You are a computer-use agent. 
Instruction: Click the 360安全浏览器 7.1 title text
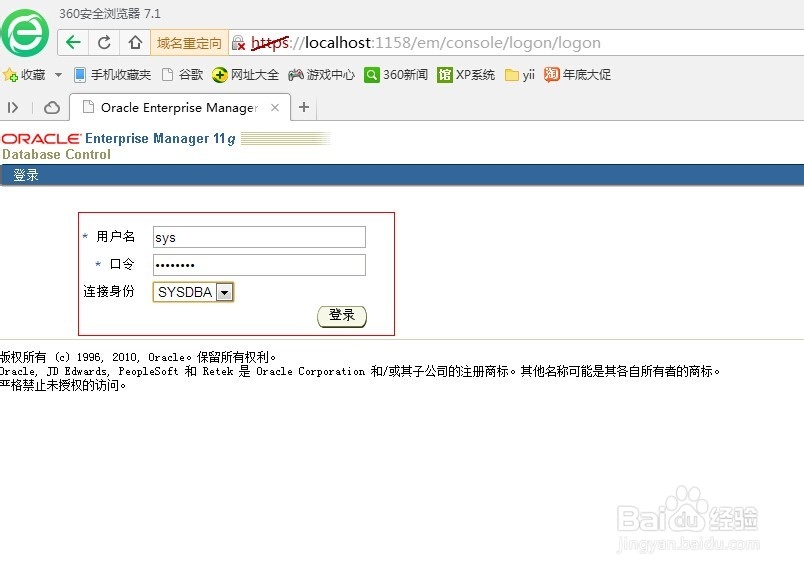point(110,14)
